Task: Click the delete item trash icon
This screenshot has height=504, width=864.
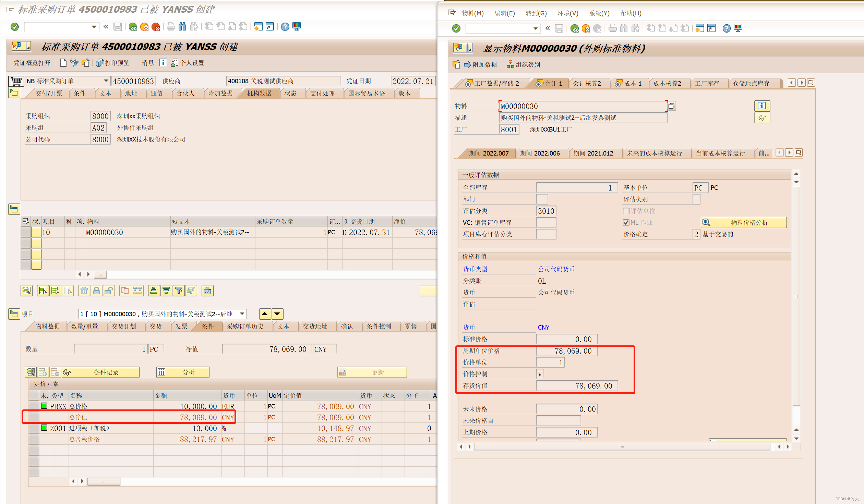Action: point(84,291)
